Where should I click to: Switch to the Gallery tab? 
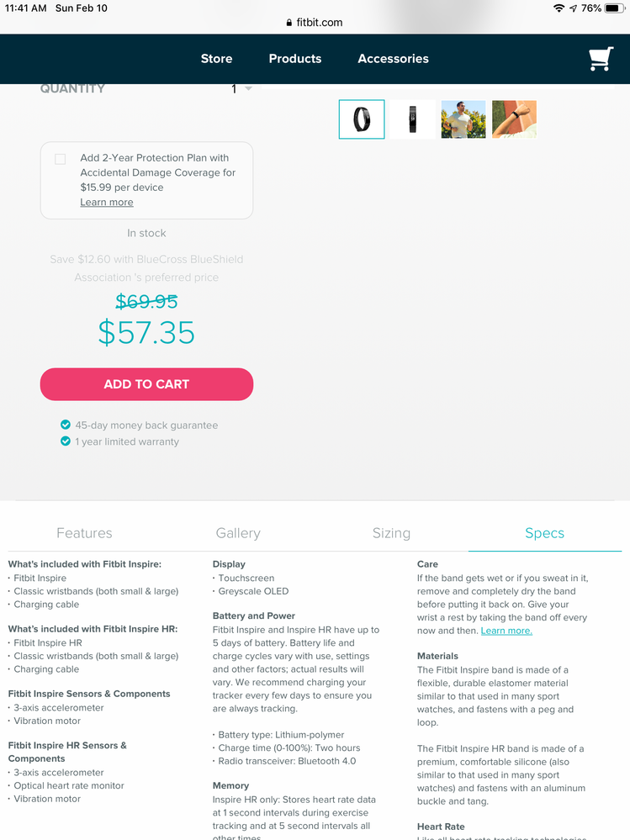coord(238,533)
